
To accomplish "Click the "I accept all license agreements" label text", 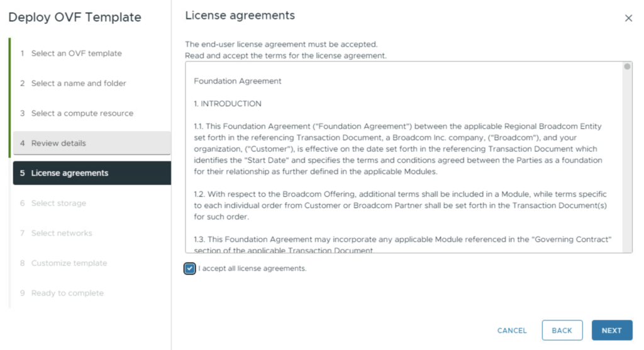I will point(252,269).
